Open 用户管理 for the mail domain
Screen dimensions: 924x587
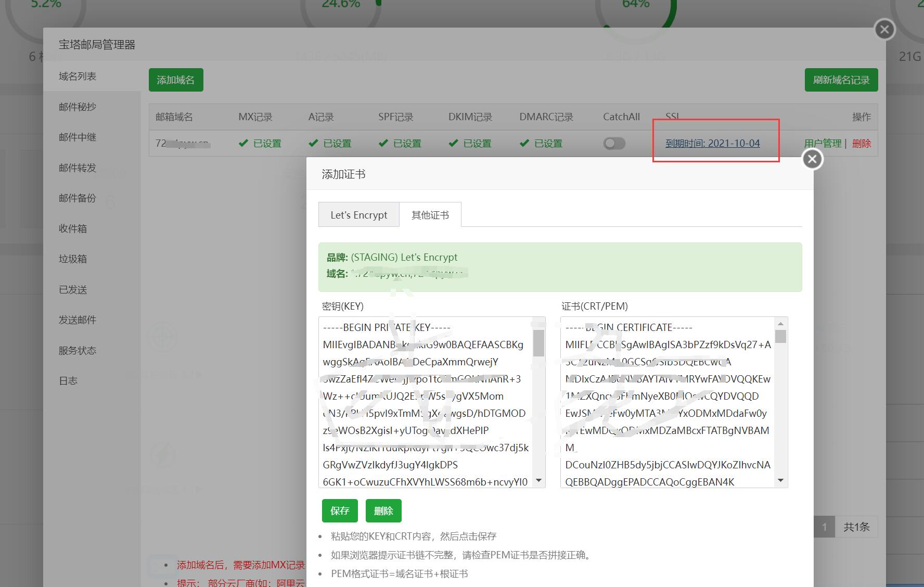click(x=823, y=143)
